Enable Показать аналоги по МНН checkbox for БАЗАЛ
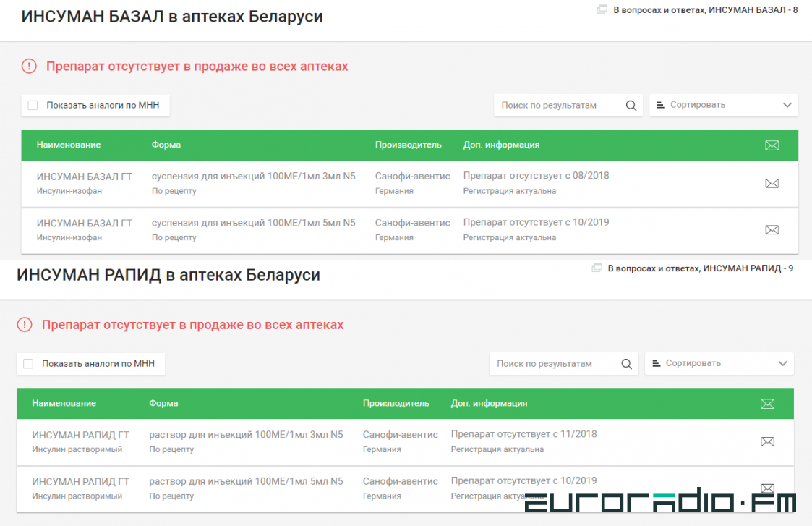The height and width of the screenshot is (526, 812). [x=33, y=105]
